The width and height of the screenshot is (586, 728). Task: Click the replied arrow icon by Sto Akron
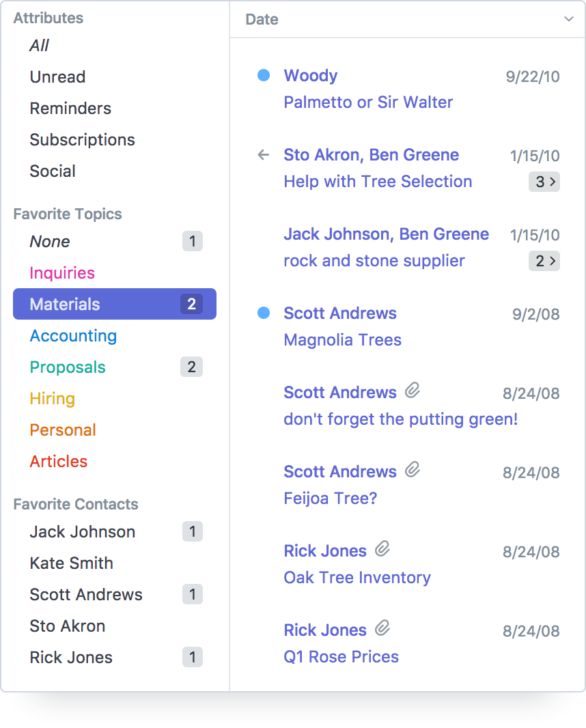(264, 155)
